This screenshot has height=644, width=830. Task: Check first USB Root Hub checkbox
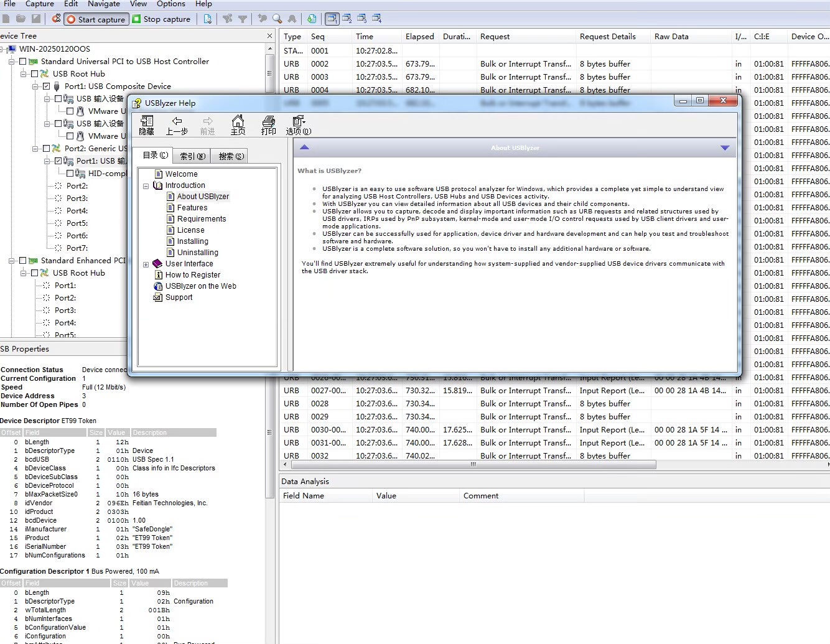[34, 74]
